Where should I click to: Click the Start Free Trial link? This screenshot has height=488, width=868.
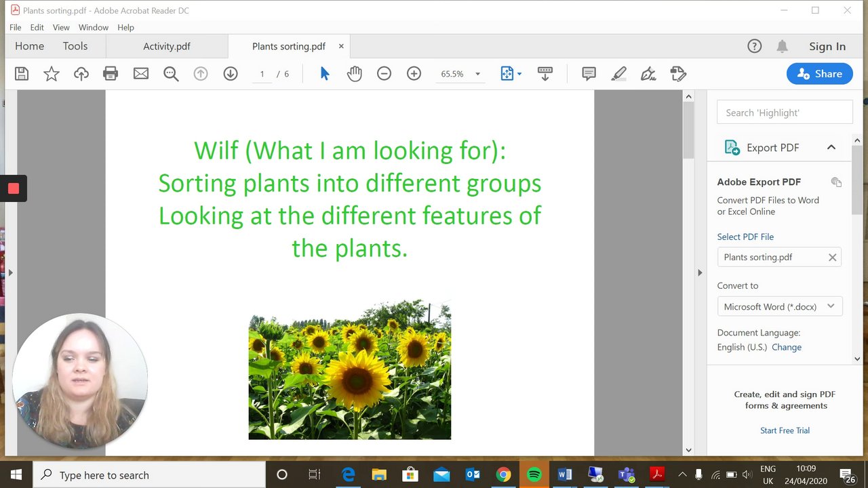tap(785, 430)
